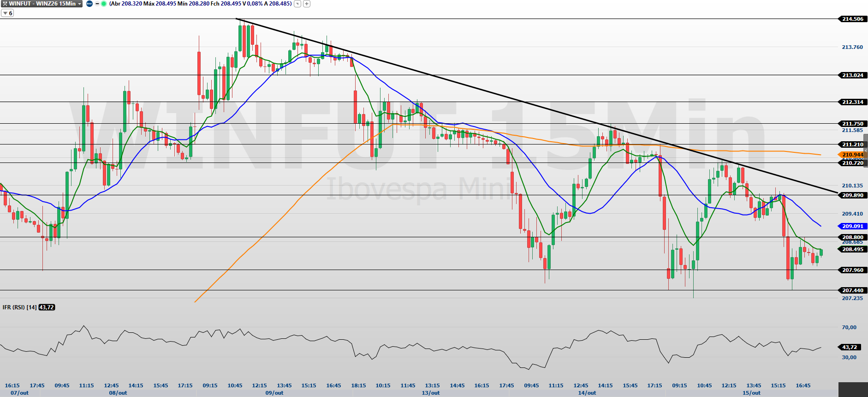Viewport: 868px width, 397px height.
Task: Click the RSI axis value tag 43,72
Action: coord(849,347)
